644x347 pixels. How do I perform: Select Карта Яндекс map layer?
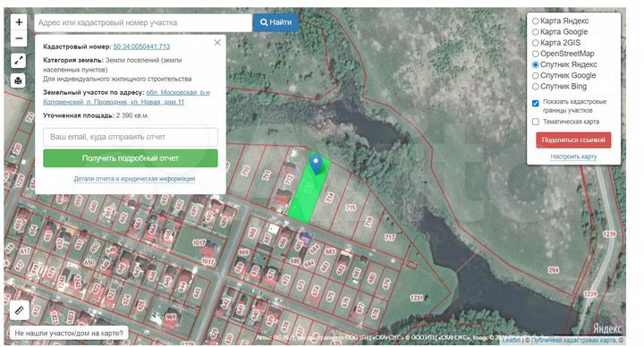pyautogui.click(x=536, y=21)
